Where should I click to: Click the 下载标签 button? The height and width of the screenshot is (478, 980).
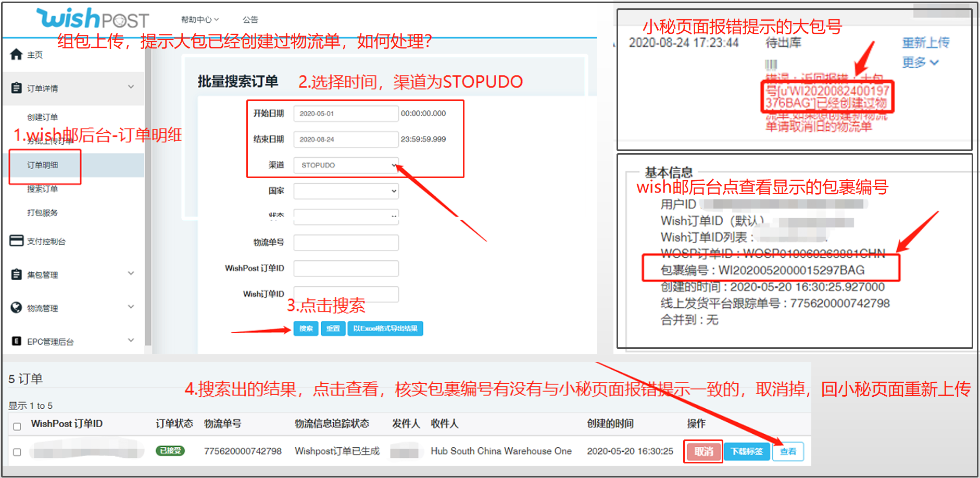(747, 451)
